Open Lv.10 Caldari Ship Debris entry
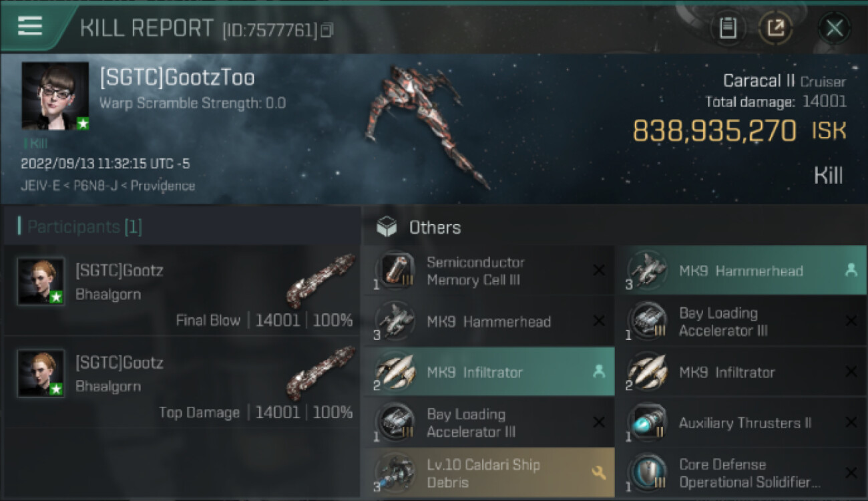The height and width of the screenshot is (501, 868). point(488,473)
